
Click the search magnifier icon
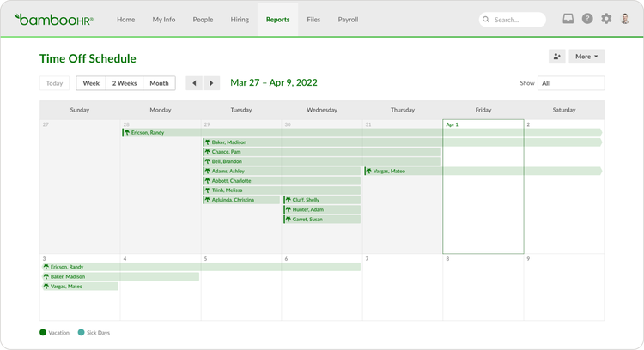pyautogui.click(x=486, y=19)
